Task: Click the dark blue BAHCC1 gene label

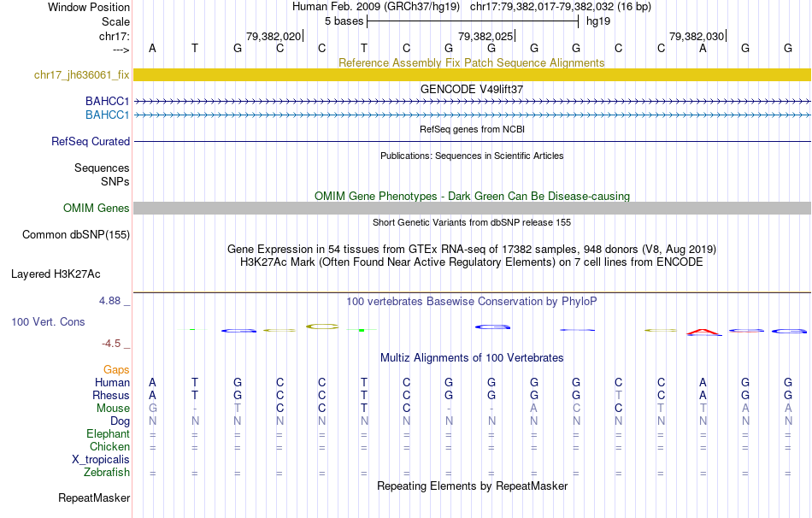Action: pyautogui.click(x=108, y=101)
